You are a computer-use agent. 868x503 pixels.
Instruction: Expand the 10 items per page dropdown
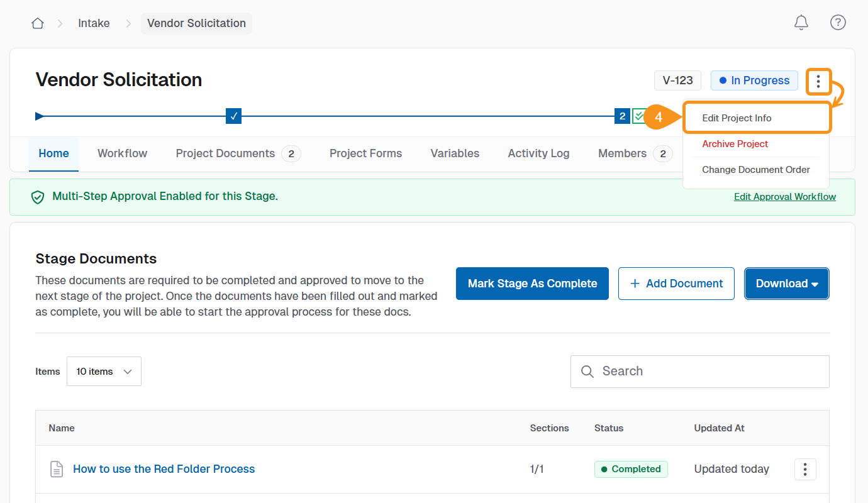104,372
